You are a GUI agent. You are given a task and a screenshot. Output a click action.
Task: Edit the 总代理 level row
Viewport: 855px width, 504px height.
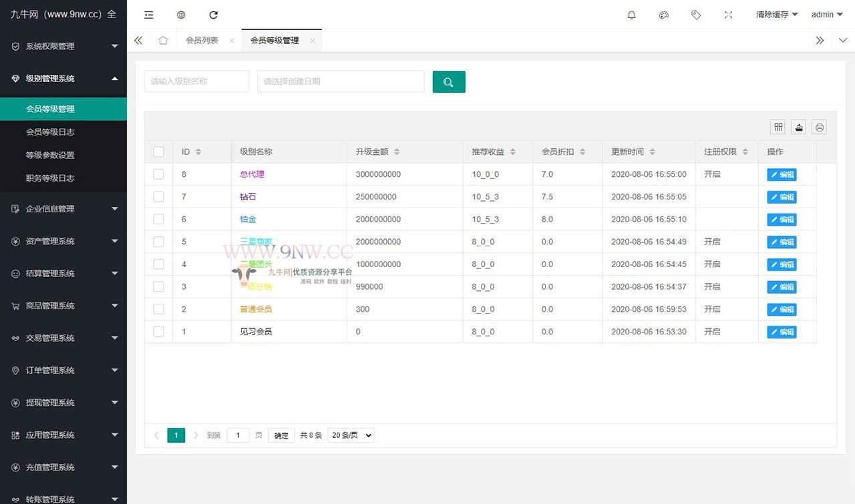pos(782,175)
